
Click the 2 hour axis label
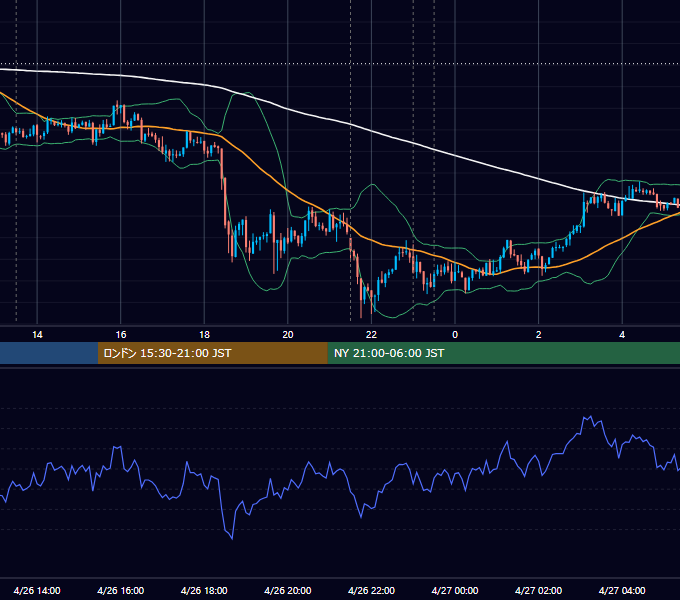[539, 335]
